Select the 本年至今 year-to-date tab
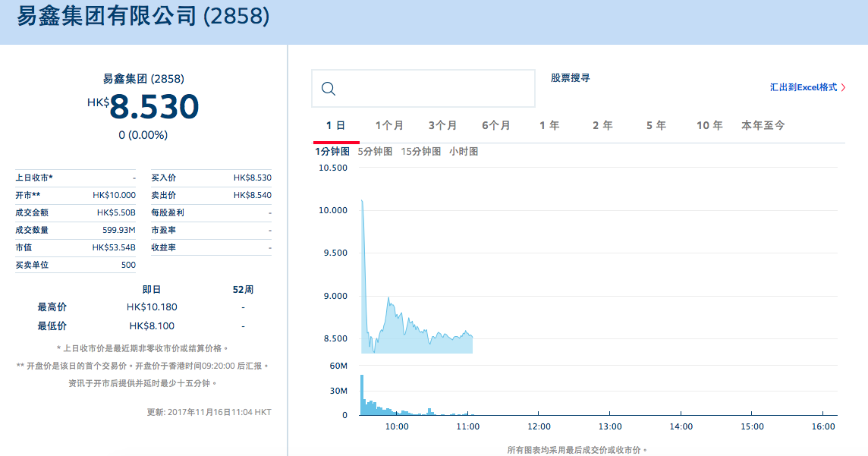The width and height of the screenshot is (868, 456). [763, 126]
